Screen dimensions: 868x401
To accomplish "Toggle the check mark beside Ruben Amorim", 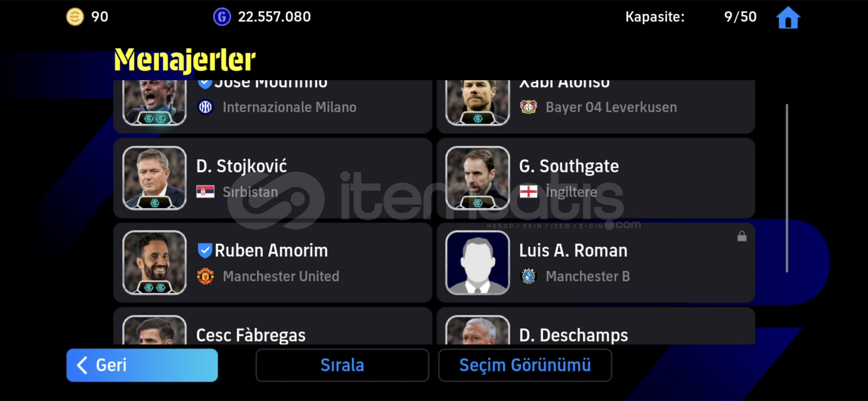I will [205, 251].
